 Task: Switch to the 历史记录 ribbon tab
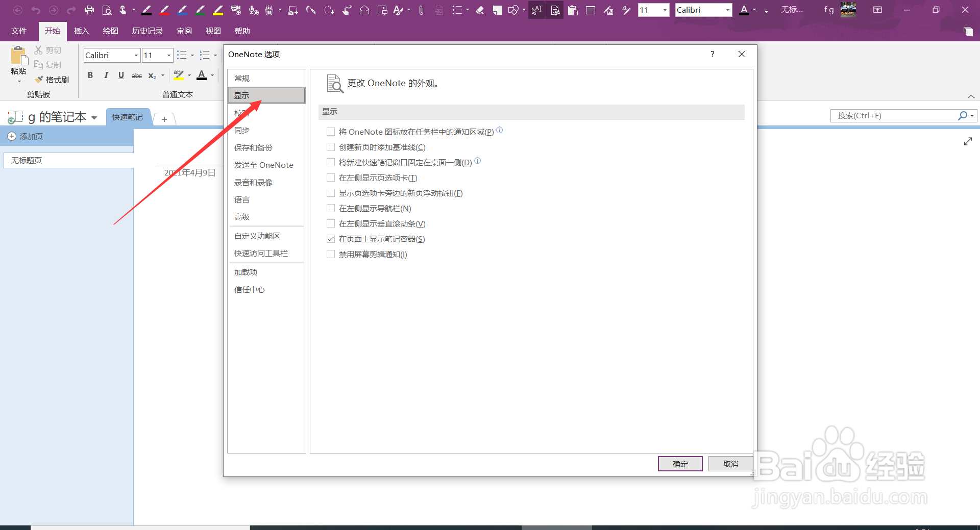tap(147, 31)
